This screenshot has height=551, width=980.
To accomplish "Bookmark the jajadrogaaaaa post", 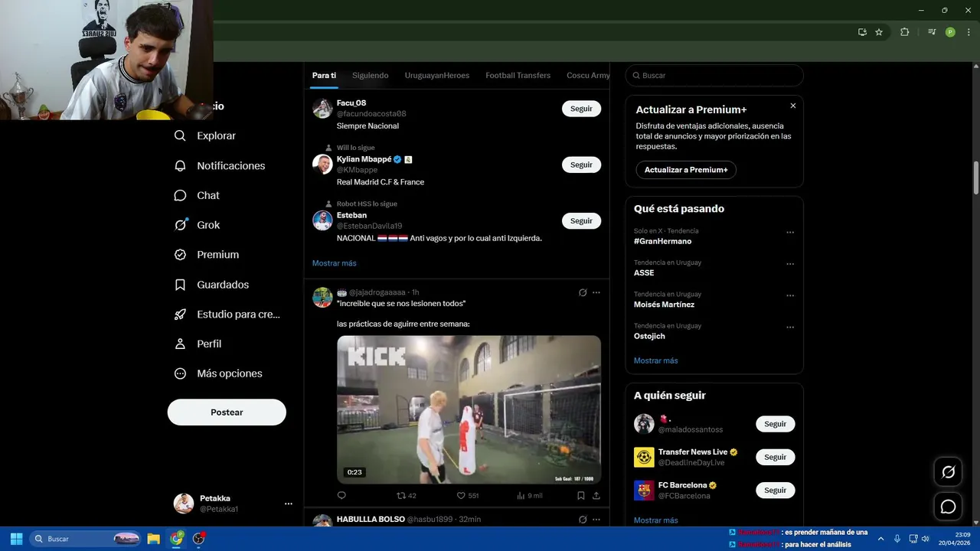I will [x=581, y=496].
